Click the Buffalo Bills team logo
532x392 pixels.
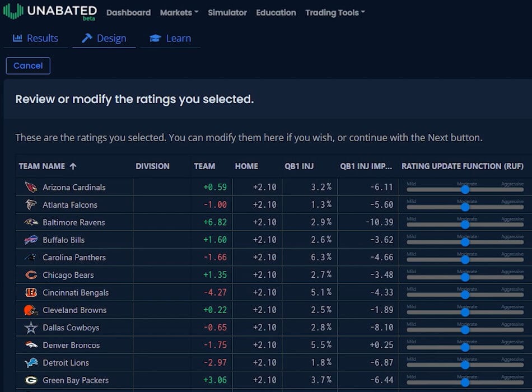(x=31, y=240)
